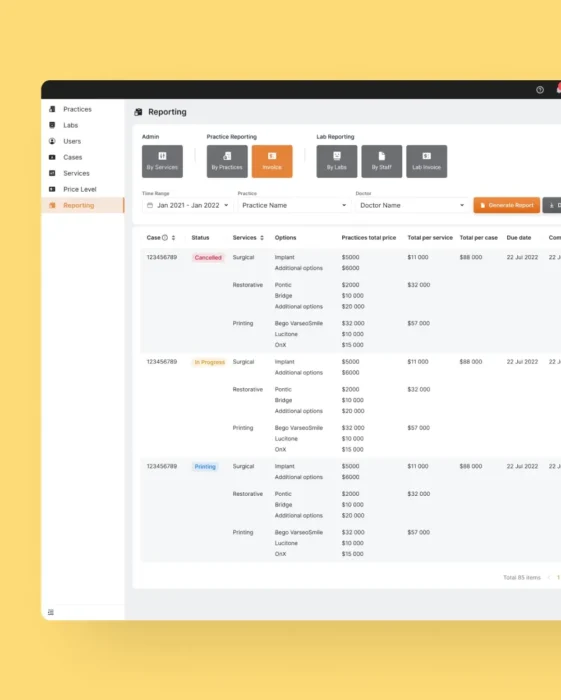Open the Doctor Name dropdown
Image resolution: width=561 pixels, height=700 pixels.
pos(411,205)
